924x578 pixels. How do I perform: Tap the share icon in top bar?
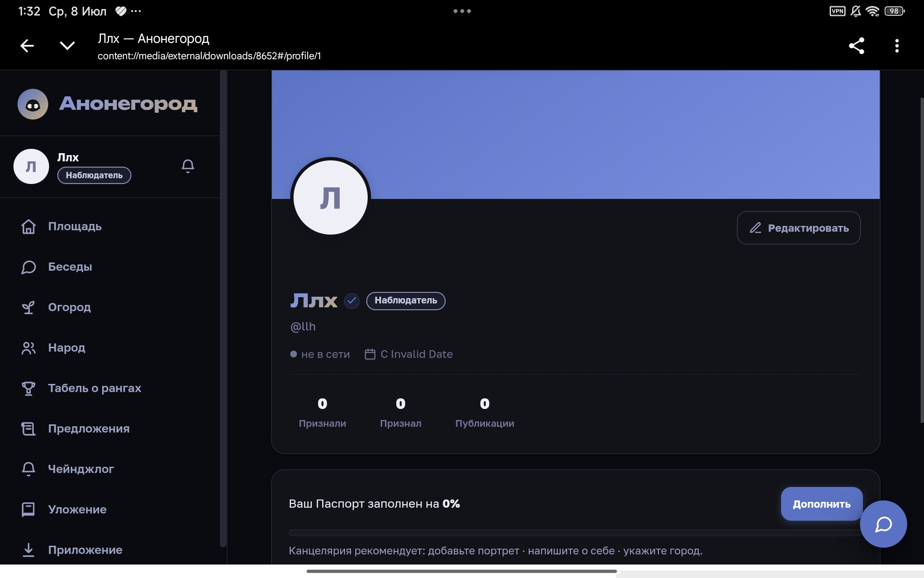coord(857,46)
